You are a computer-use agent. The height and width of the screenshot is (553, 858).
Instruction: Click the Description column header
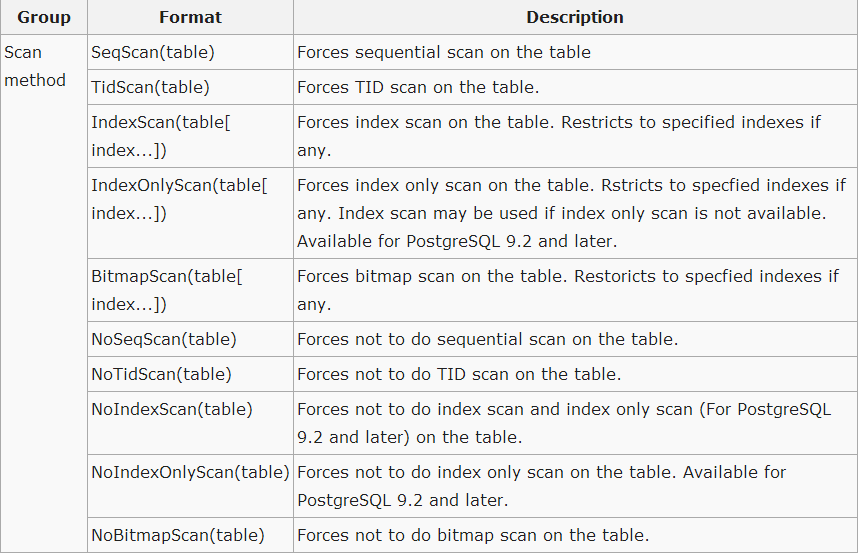574,17
